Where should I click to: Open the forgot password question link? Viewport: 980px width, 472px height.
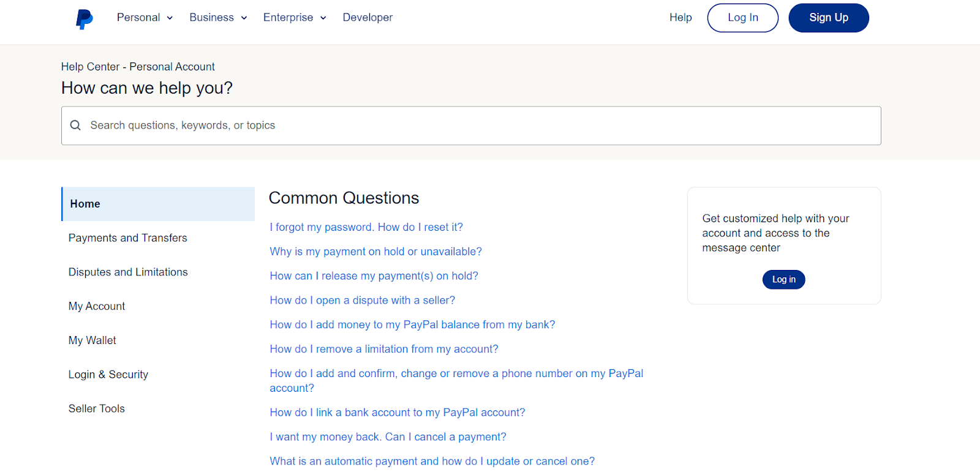366,227
